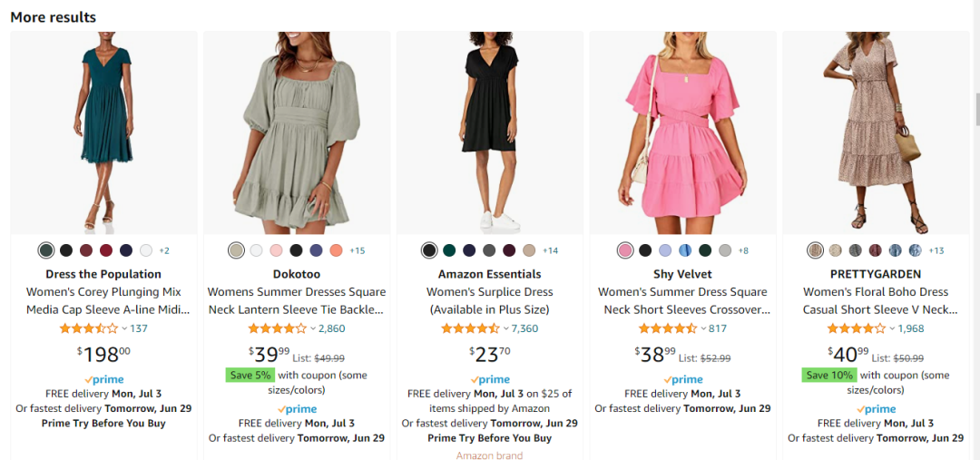Select the lavender swatch for Shy Velvet dress
The image size is (980, 460).
(665, 250)
